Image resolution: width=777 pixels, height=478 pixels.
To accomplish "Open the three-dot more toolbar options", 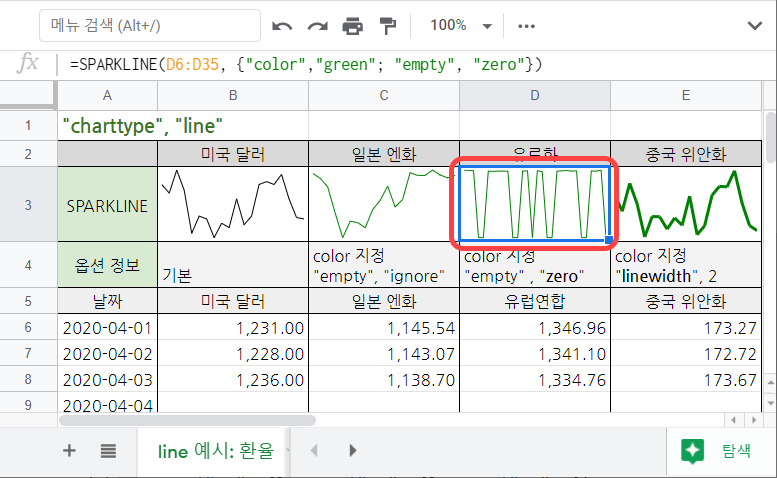I will point(527,25).
